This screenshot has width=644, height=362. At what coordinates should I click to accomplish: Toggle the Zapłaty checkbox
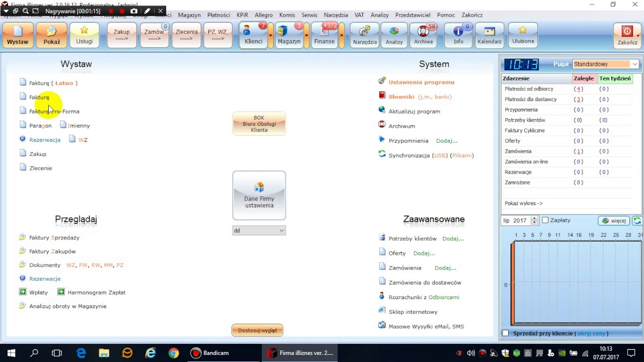(x=545, y=220)
